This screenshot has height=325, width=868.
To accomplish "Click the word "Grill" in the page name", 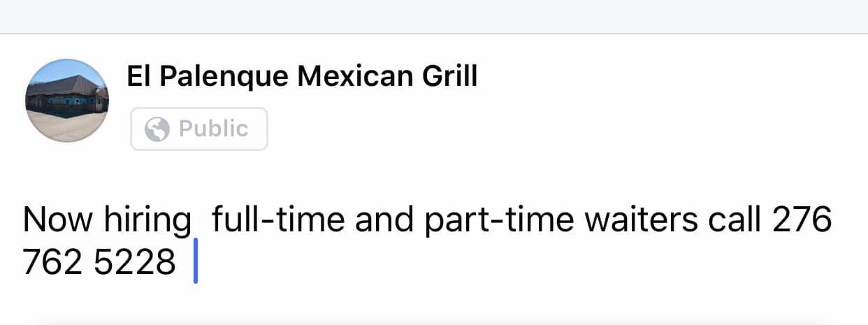I will pyautogui.click(x=447, y=76).
